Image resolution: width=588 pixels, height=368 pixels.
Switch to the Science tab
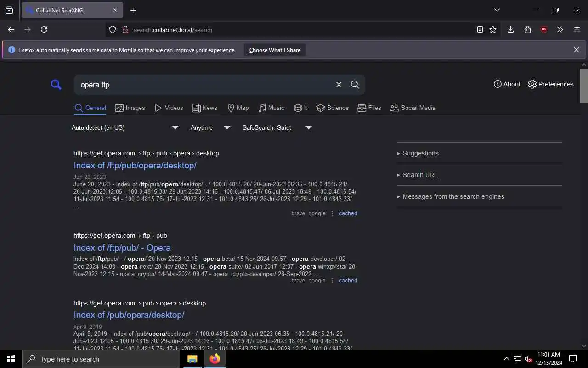point(332,108)
